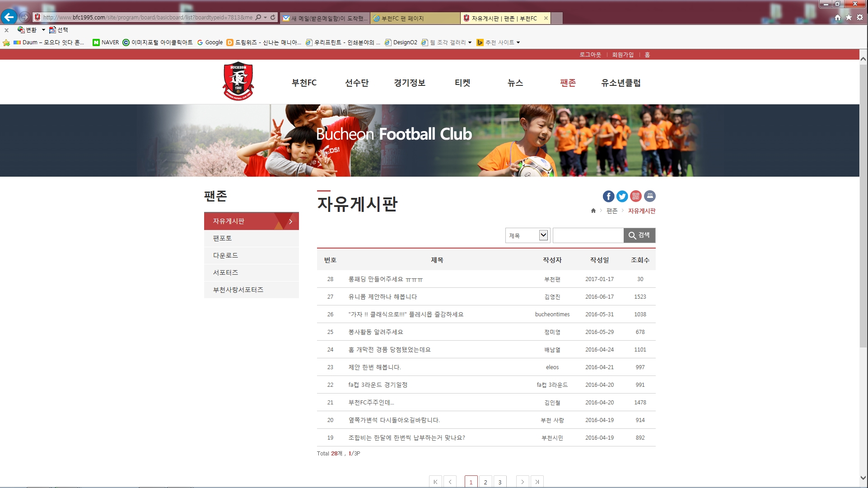This screenshot has height=488, width=868.
Task: Open the browser favorites star
Action: point(849,17)
